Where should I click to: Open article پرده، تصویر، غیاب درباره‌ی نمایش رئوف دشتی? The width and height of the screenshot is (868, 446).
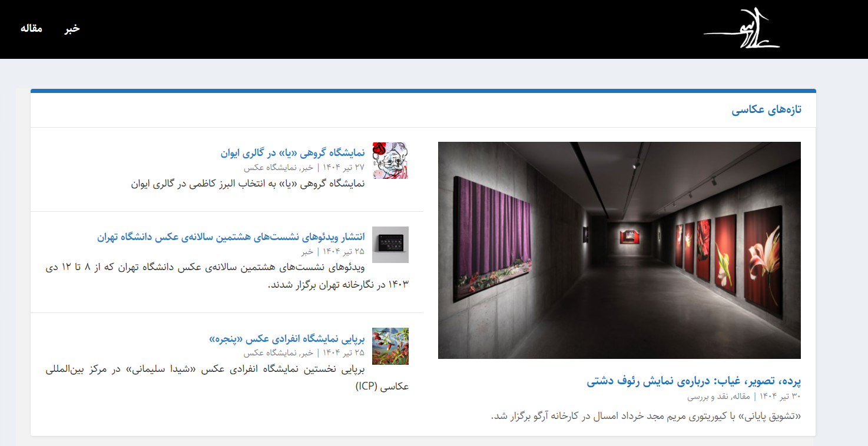(694, 381)
